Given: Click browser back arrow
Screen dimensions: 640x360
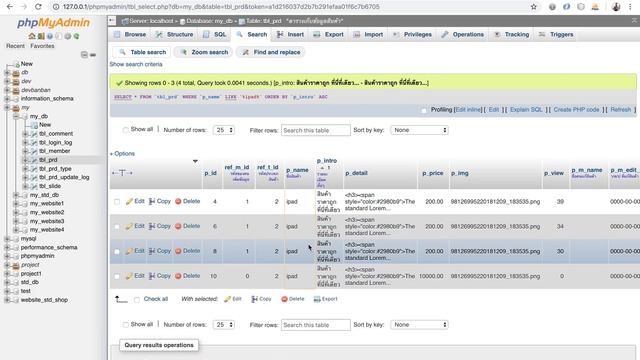Looking at the screenshot, I should (10, 7).
